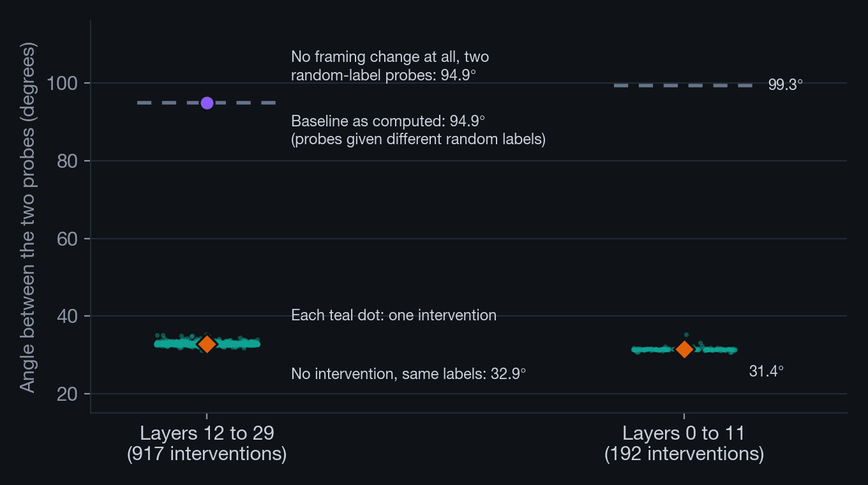The width and height of the screenshot is (868, 485).
Task: Click the 99.3° value label
Action: coord(786,86)
